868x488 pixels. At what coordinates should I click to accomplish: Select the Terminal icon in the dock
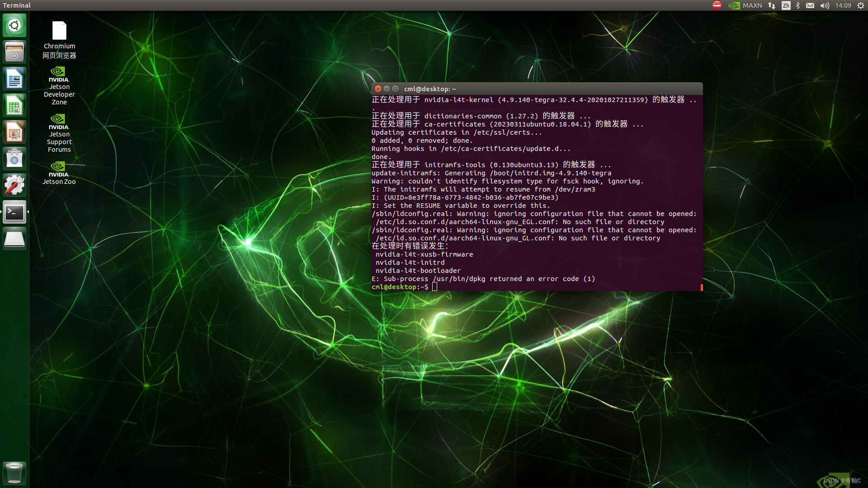pyautogui.click(x=14, y=212)
